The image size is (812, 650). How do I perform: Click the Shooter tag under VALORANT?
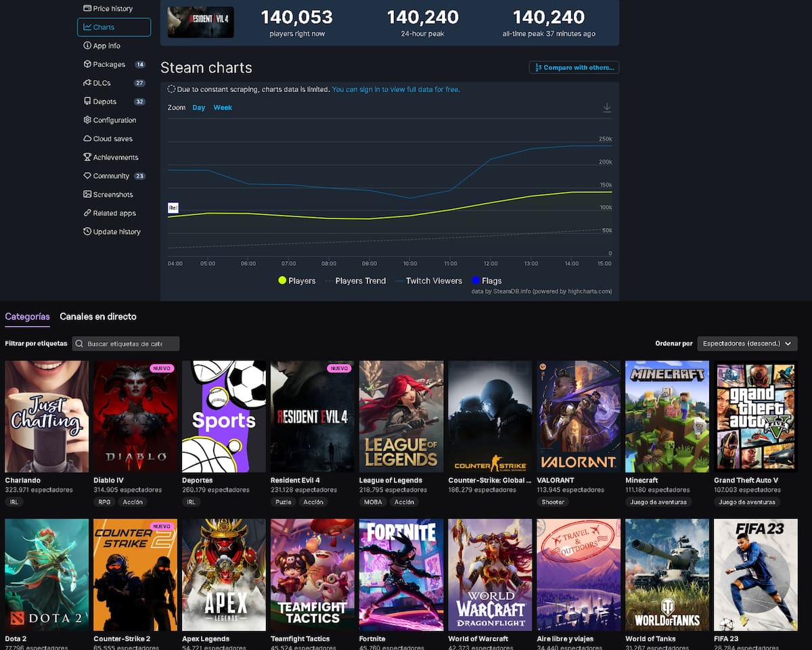coord(553,502)
